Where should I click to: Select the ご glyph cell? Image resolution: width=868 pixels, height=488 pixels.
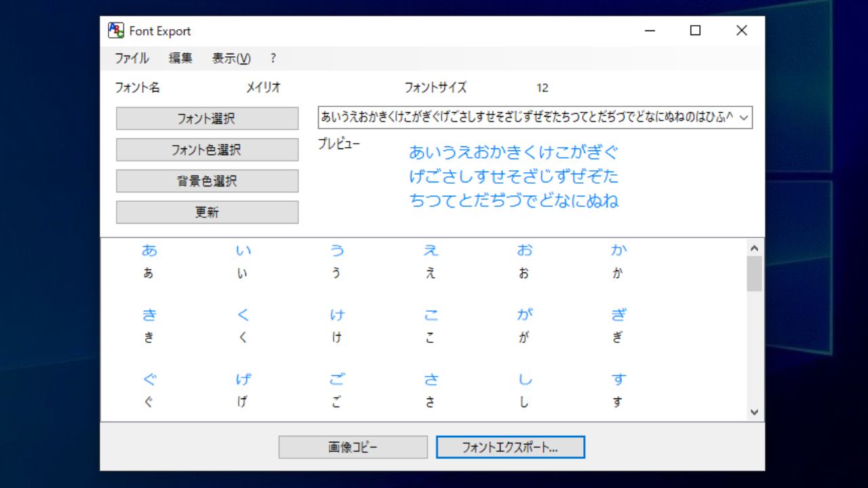pos(337,390)
